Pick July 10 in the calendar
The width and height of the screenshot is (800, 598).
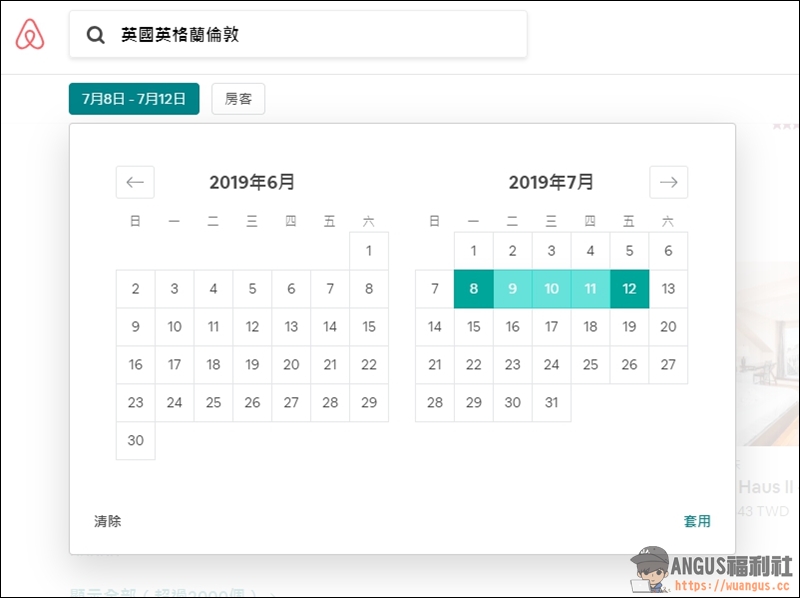(x=551, y=289)
